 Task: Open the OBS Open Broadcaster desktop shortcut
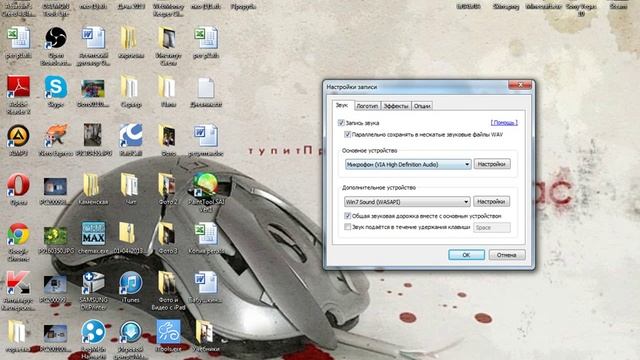pyautogui.click(x=56, y=39)
